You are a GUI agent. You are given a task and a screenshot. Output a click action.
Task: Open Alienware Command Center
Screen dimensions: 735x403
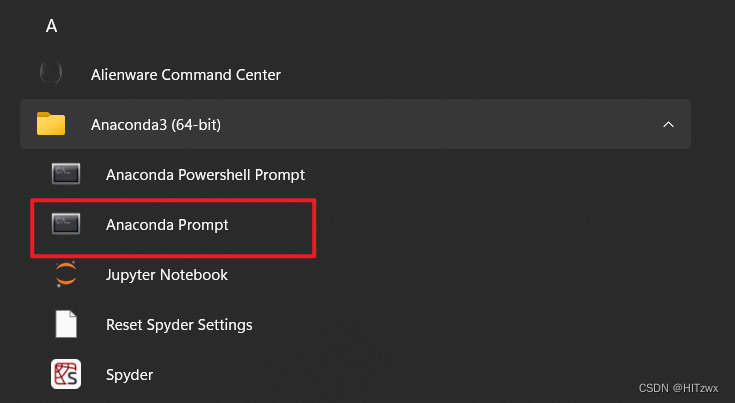[186, 75]
